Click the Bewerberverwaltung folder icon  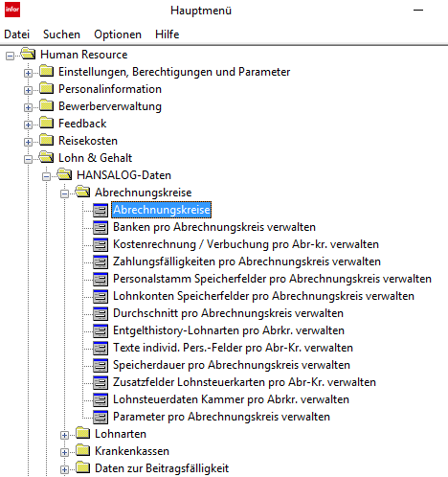[47, 105]
